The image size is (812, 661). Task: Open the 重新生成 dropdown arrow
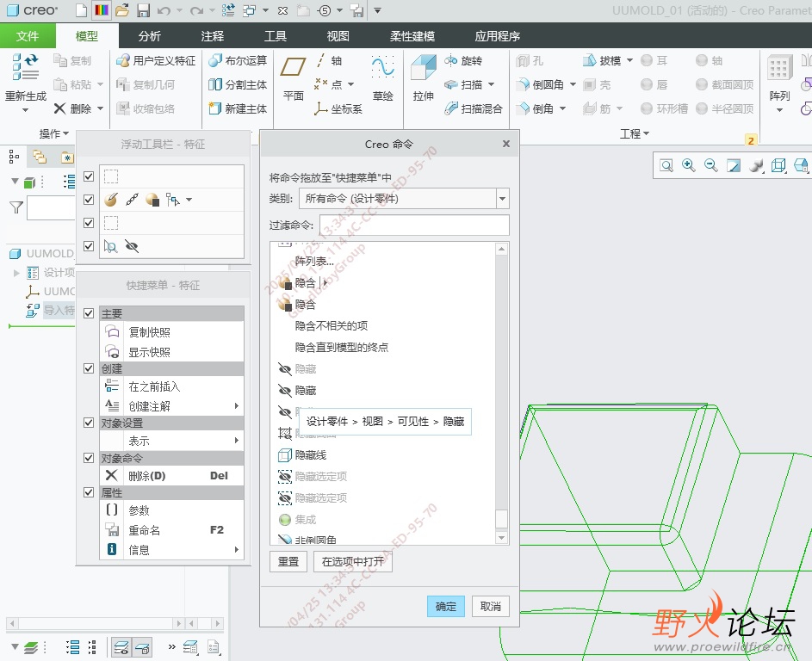point(25,109)
